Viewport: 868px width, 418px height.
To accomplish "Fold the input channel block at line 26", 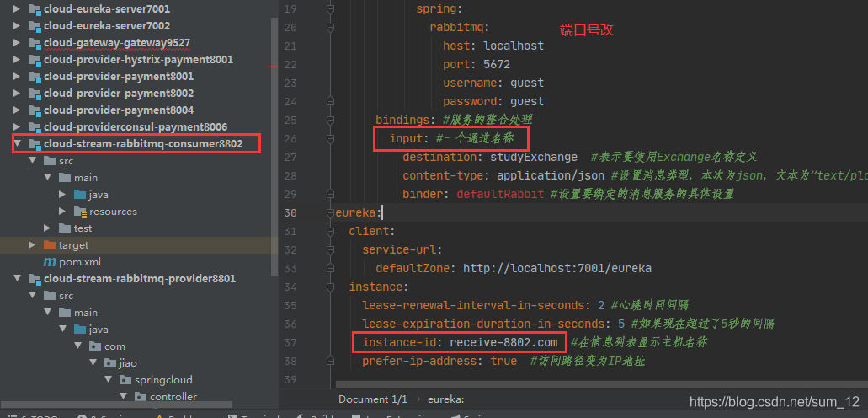I will pyautogui.click(x=331, y=138).
